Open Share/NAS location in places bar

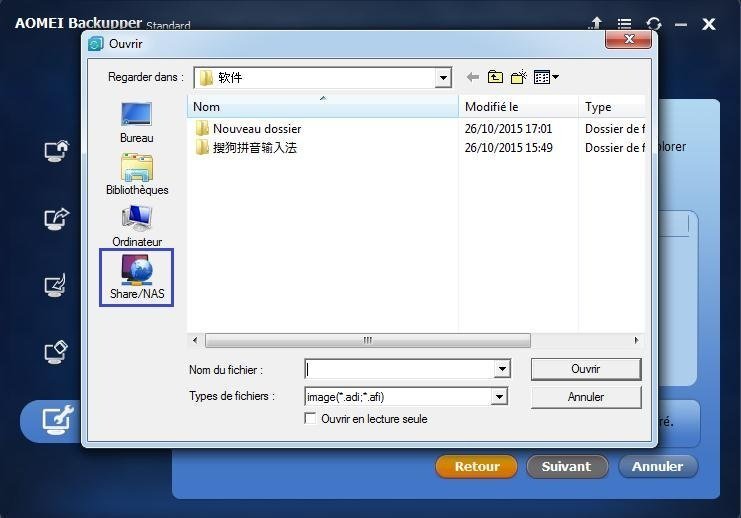tap(137, 277)
